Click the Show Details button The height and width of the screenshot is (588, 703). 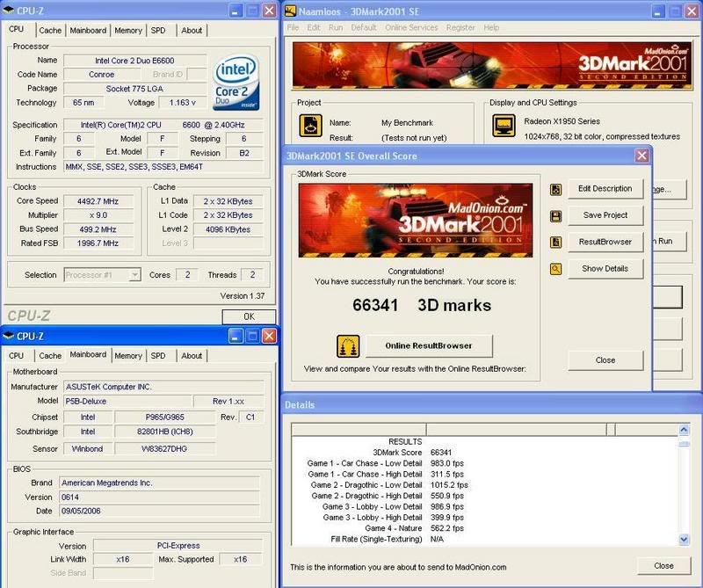click(x=605, y=269)
